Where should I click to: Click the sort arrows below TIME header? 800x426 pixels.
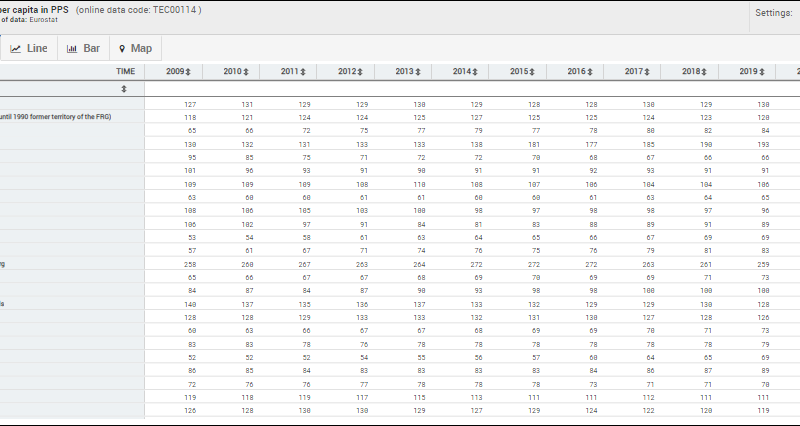[x=124, y=89]
